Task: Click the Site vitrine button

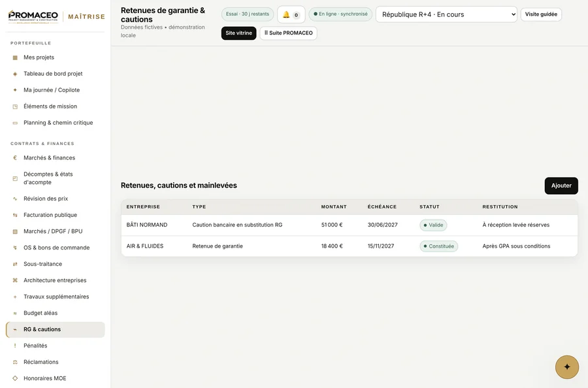Action: click(x=238, y=33)
